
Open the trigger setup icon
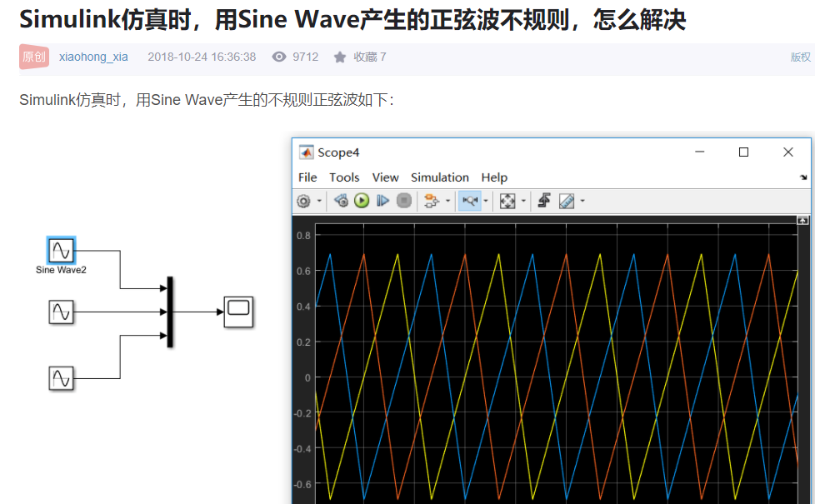544,200
